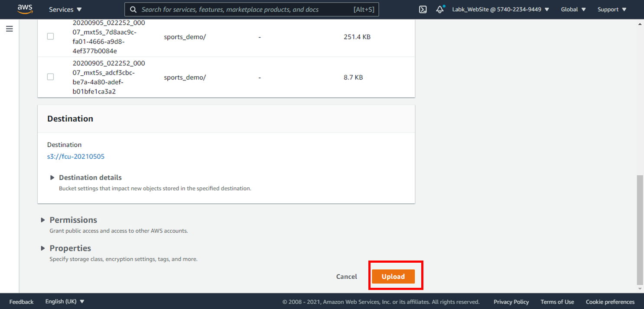Expand the Destination details section
644x309 pixels.
click(x=86, y=177)
